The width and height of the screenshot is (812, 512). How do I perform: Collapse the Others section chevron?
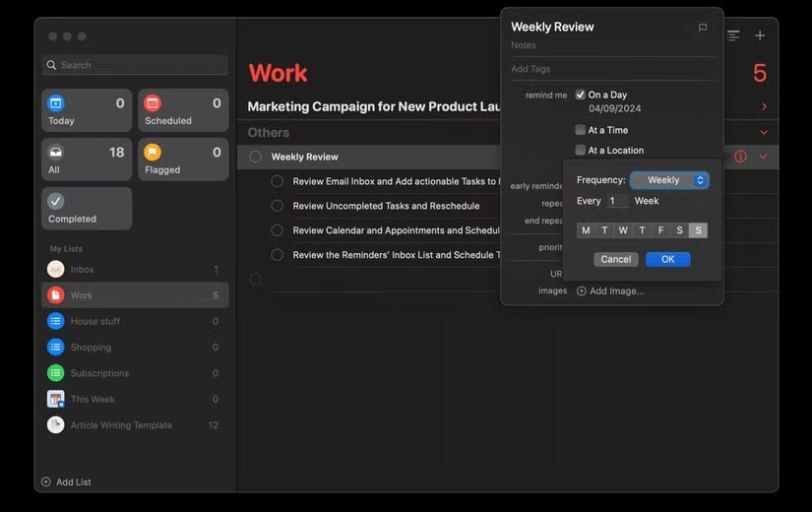(x=764, y=133)
